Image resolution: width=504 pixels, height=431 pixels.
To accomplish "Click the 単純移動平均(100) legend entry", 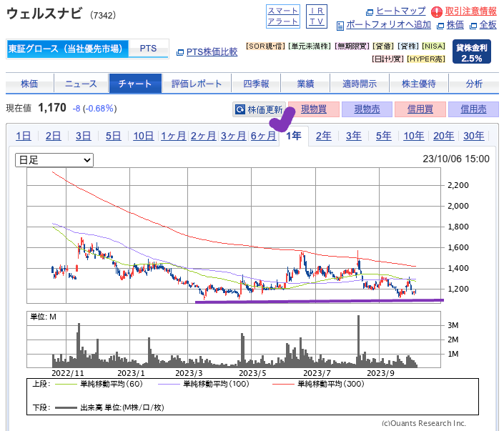I will coord(204,384).
